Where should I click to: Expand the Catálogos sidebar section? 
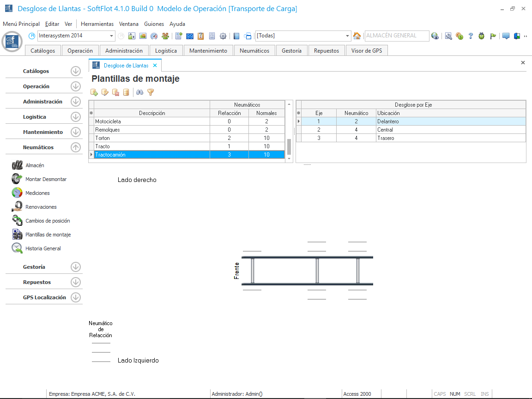click(76, 71)
